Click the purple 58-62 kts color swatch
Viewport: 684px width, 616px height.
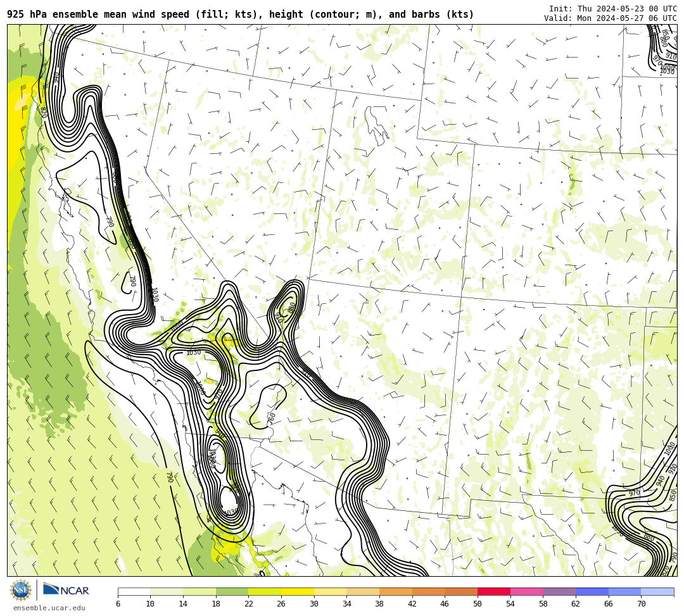coord(559,591)
